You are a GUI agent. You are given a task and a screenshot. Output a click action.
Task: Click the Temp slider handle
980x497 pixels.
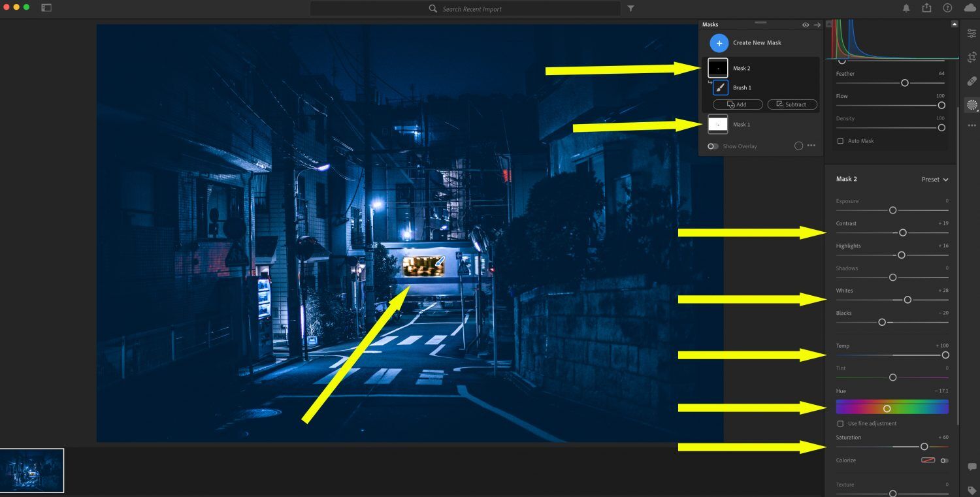coord(945,355)
